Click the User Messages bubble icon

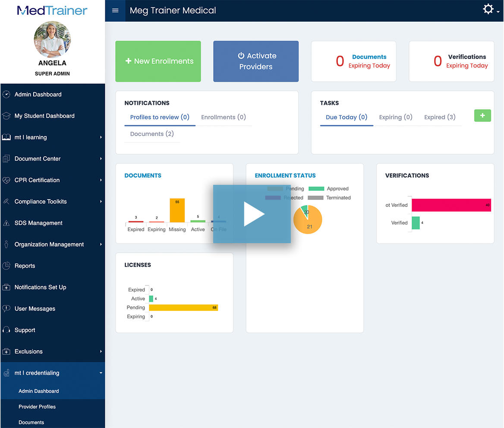tap(6, 309)
